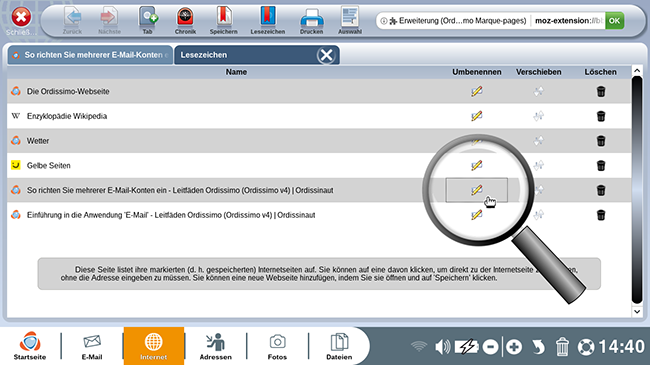The height and width of the screenshot is (365, 650).
Task: Open the Lesezeichen toolbar icon
Action: [267, 20]
